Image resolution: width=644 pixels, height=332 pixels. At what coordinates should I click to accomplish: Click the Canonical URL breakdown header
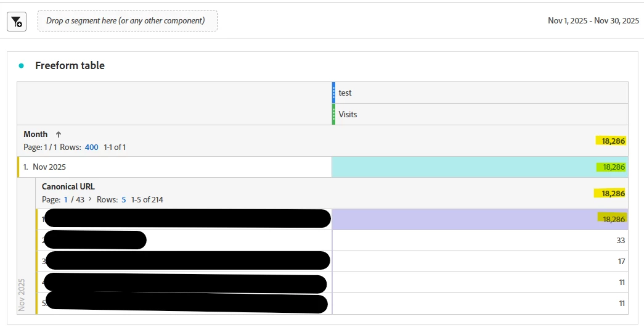tap(68, 186)
